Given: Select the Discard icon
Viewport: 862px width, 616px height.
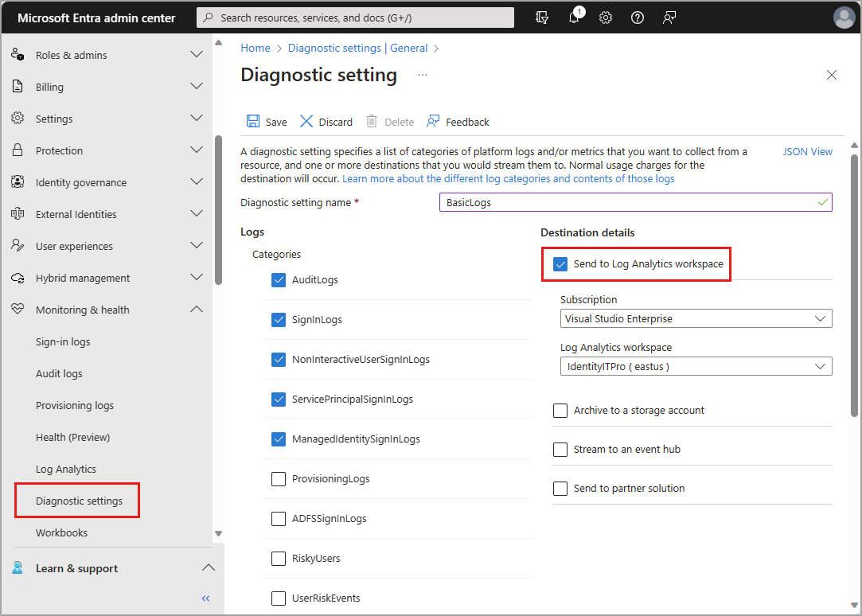Looking at the screenshot, I should (x=306, y=121).
